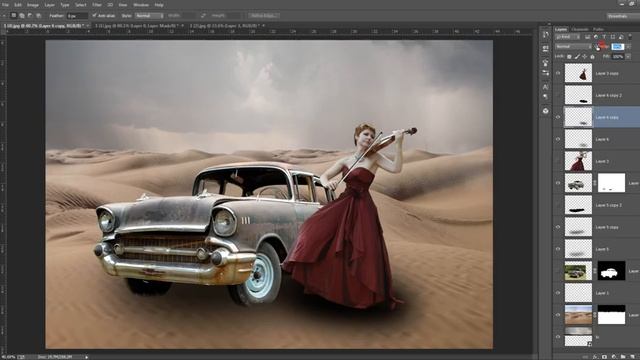This screenshot has height=360, width=640.
Task: Filter layers by adjustment layer icon
Action: coord(596,37)
